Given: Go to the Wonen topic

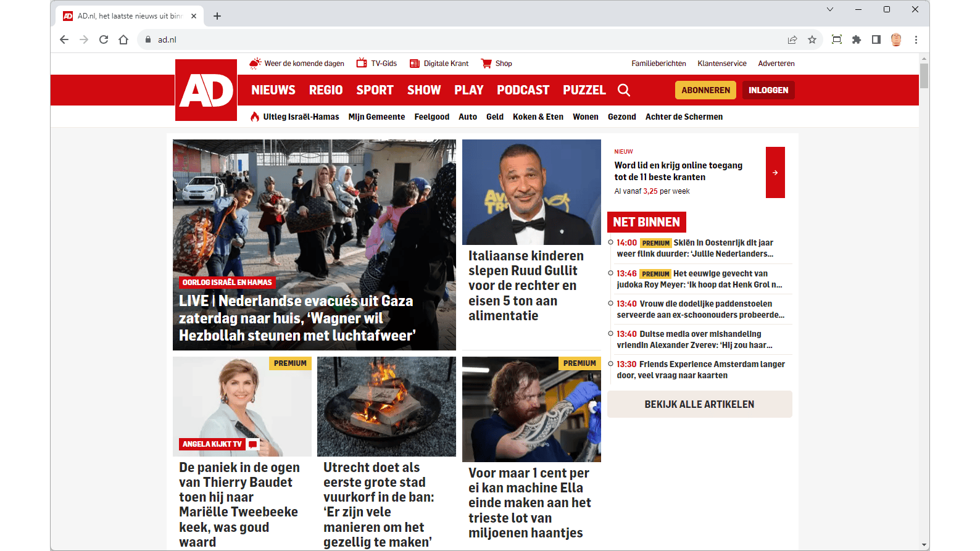Looking at the screenshot, I should [x=586, y=117].
